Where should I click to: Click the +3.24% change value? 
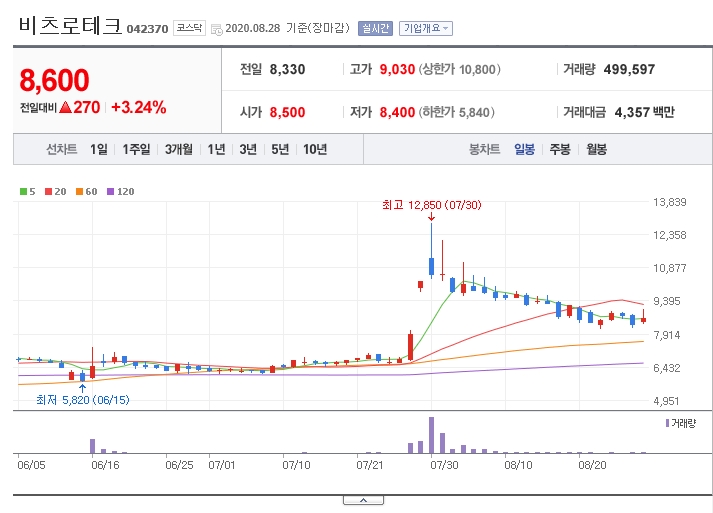point(139,107)
